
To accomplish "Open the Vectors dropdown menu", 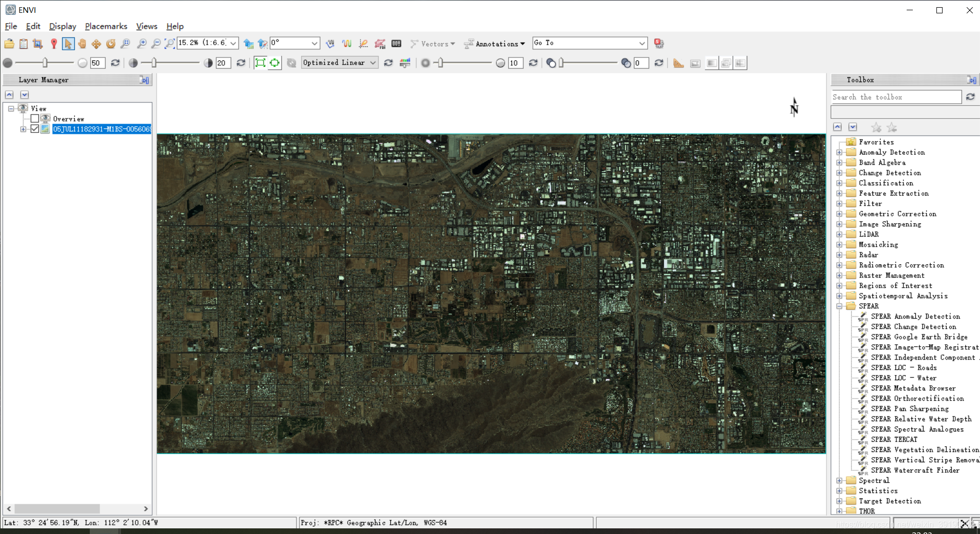I will (433, 44).
